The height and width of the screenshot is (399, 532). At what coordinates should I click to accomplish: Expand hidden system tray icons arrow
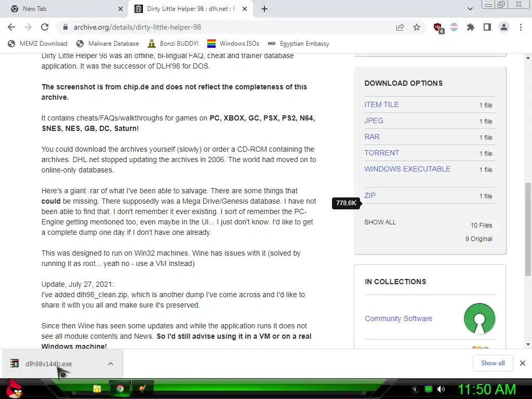(x=415, y=390)
